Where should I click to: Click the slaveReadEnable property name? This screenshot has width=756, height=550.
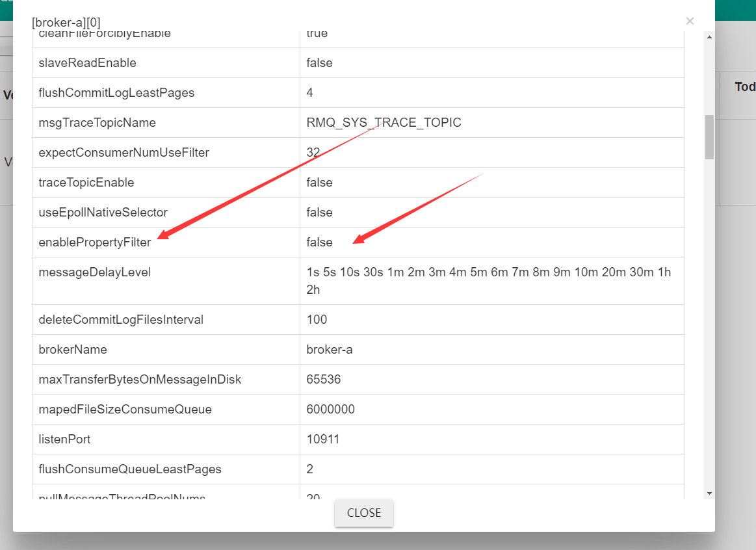click(x=87, y=63)
